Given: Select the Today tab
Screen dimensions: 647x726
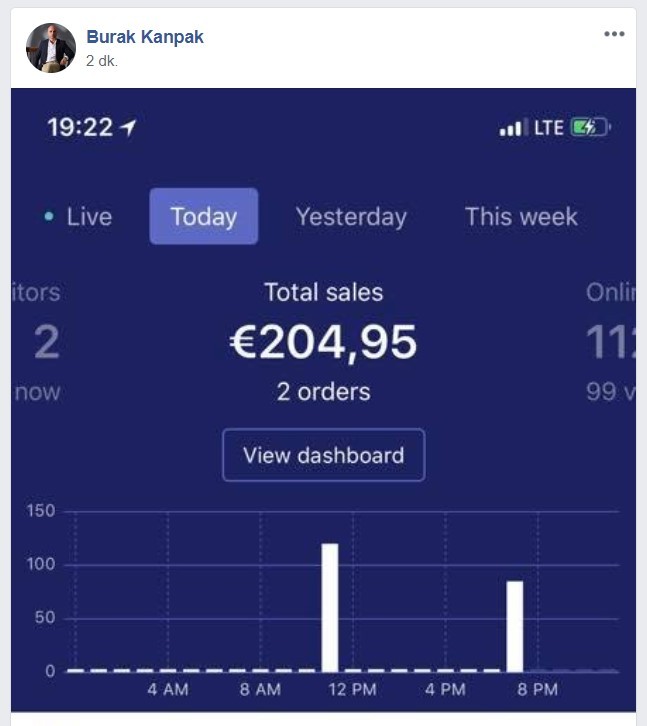Looking at the screenshot, I should [x=204, y=216].
